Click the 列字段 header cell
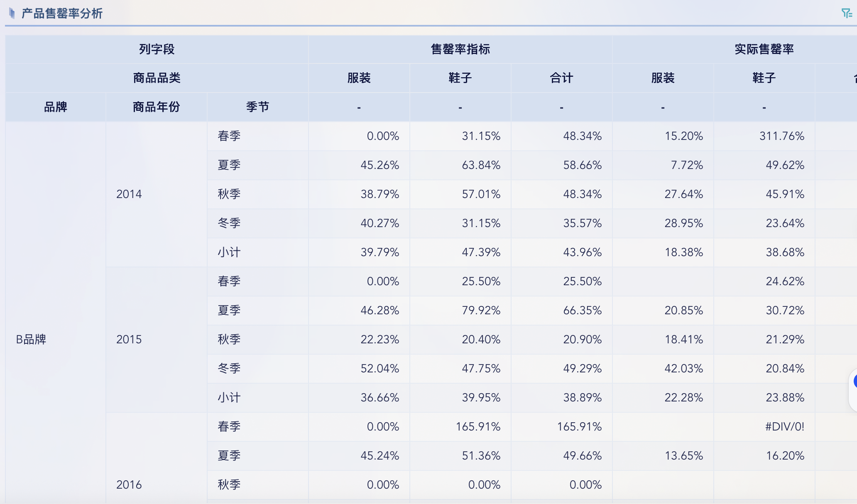The height and width of the screenshot is (504, 857). click(x=156, y=49)
